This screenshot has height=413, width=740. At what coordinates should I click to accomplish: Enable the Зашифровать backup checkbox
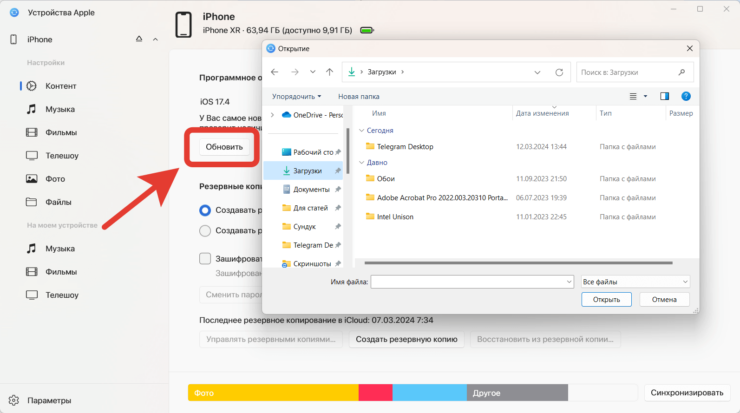click(205, 258)
